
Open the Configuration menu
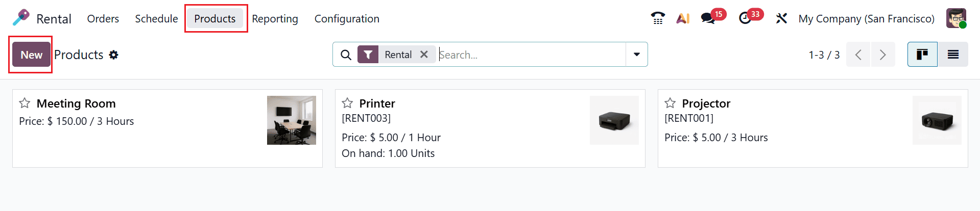click(x=347, y=18)
